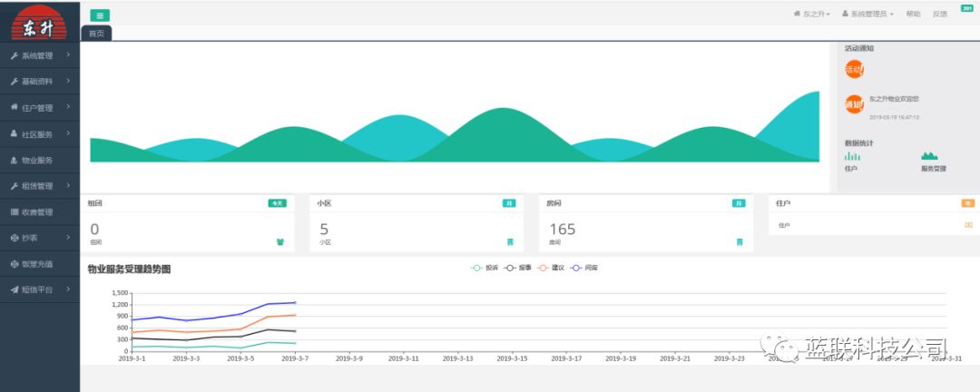Click the 0 组团 count value
This screenshot has width=980, height=392.
[94, 230]
